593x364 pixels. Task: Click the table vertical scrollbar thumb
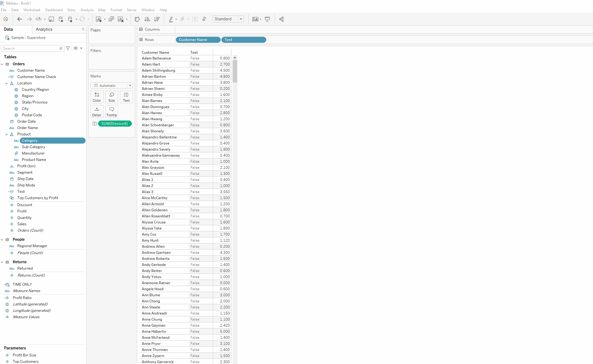235,71
